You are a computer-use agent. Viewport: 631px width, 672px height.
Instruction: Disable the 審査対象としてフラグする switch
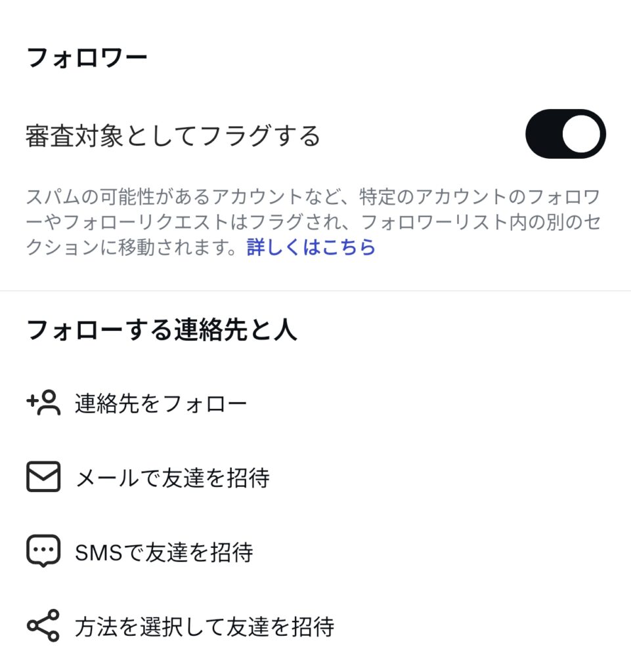565,134
